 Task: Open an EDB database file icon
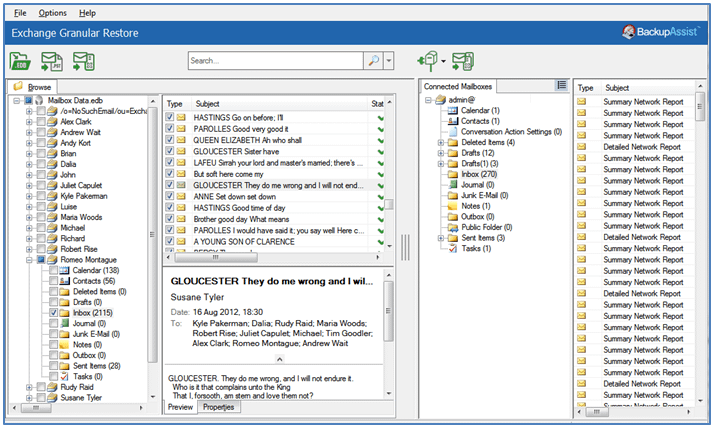point(20,61)
